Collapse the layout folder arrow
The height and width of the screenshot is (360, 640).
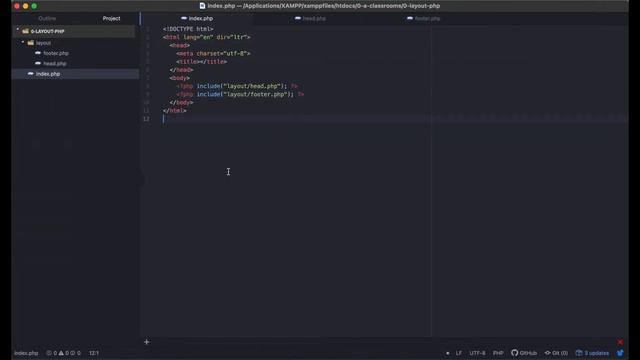point(23,42)
